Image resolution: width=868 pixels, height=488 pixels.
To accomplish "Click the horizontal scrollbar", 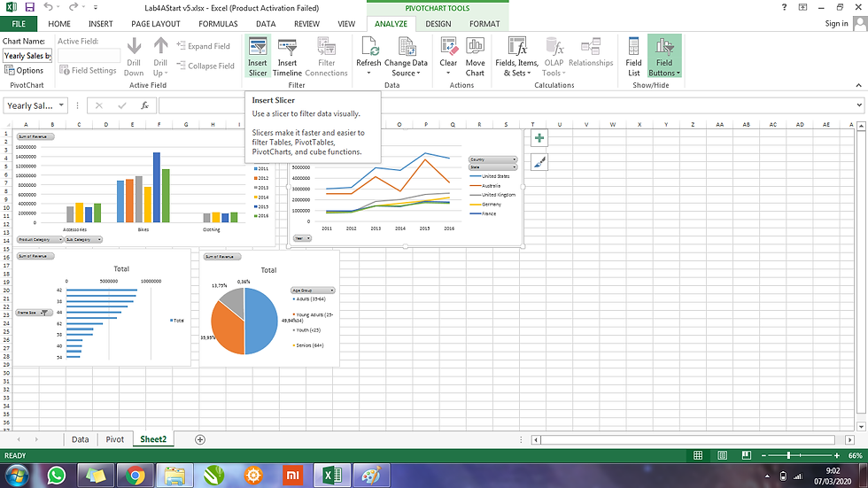I will pos(687,440).
